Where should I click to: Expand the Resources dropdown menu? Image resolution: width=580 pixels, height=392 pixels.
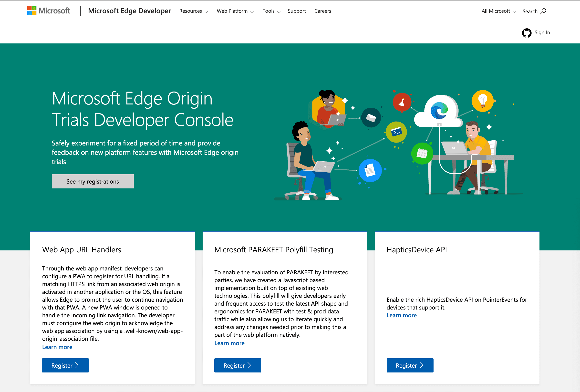(x=194, y=11)
